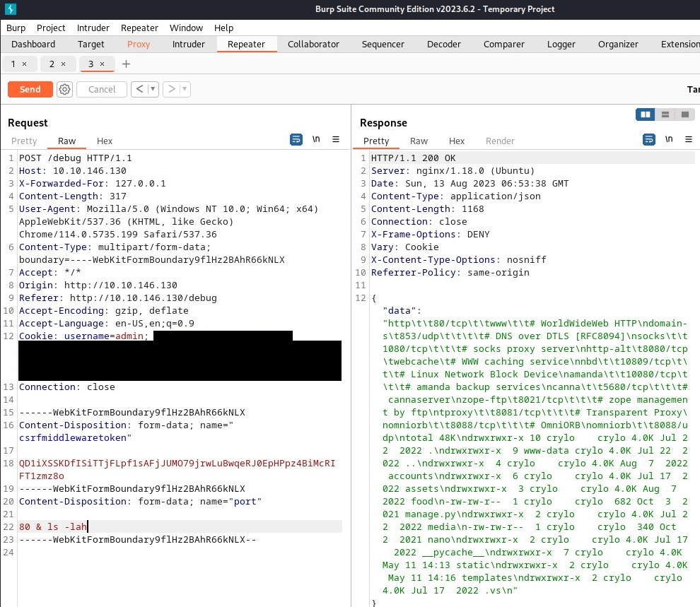Add a new Repeater tab
This screenshot has width=700, height=607.
point(127,64)
